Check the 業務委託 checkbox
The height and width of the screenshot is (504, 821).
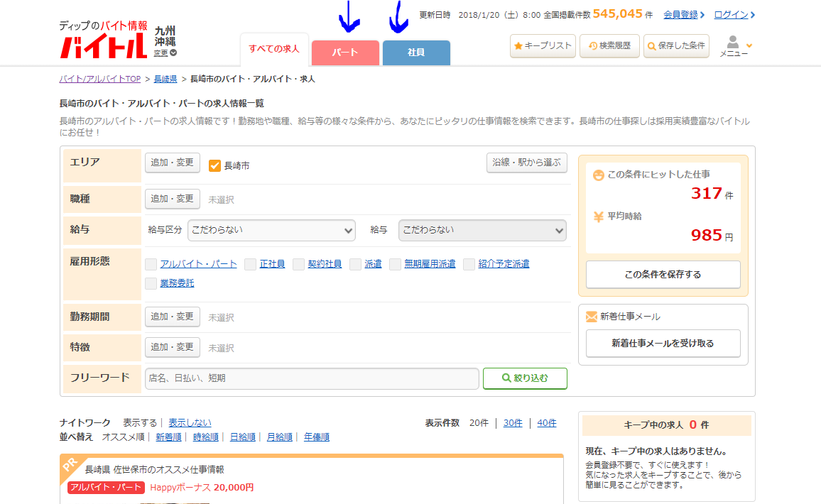tap(151, 283)
